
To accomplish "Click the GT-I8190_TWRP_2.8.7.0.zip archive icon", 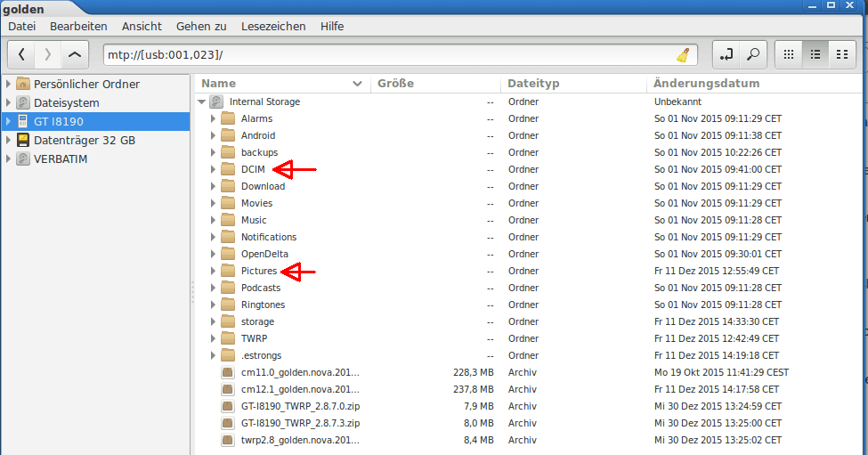I will (228, 406).
